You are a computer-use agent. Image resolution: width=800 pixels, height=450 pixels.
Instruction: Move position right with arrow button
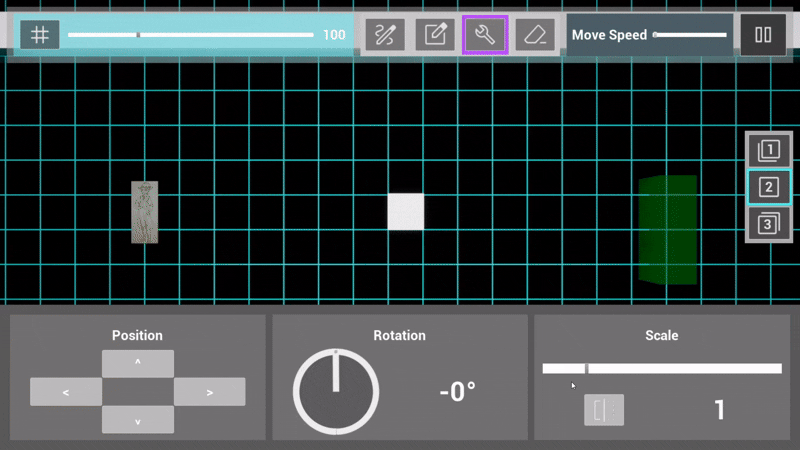coord(210,392)
